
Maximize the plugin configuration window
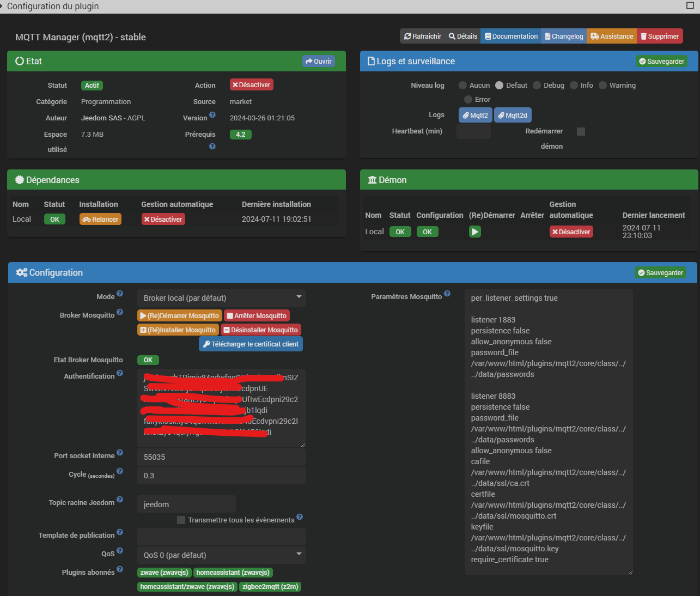[x=690, y=5]
